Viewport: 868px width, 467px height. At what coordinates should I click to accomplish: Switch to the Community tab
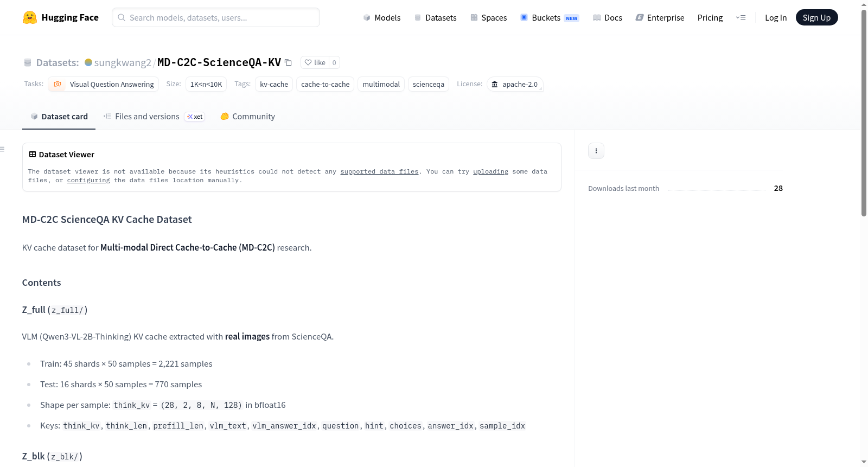click(x=248, y=117)
